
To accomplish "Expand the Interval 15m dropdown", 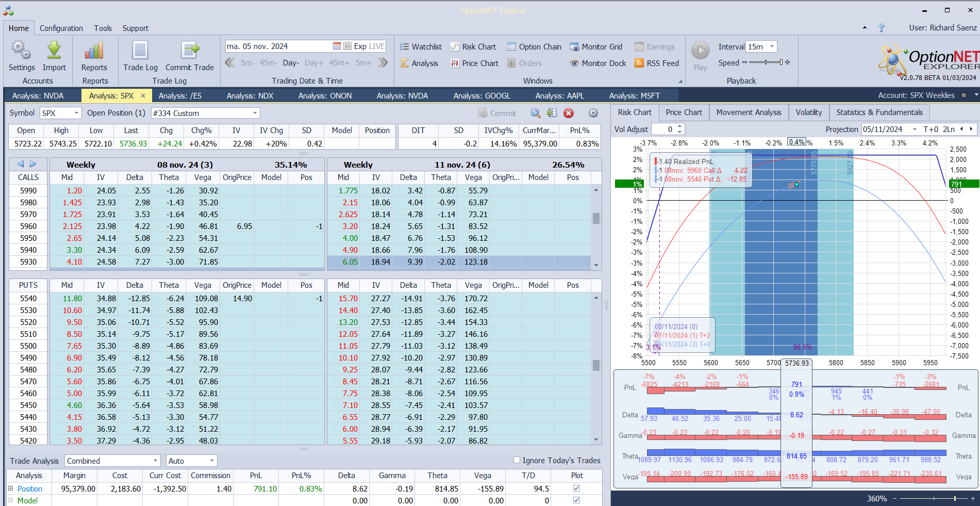I will (x=772, y=47).
